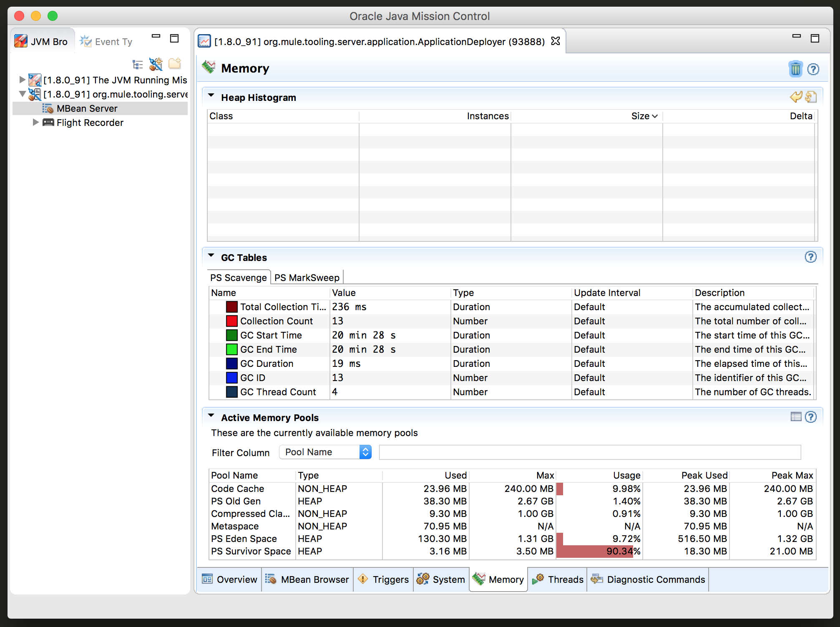Screen dimensions: 840x627
Task: Click the GC Duration dark blue swatch
Action: point(232,364)
